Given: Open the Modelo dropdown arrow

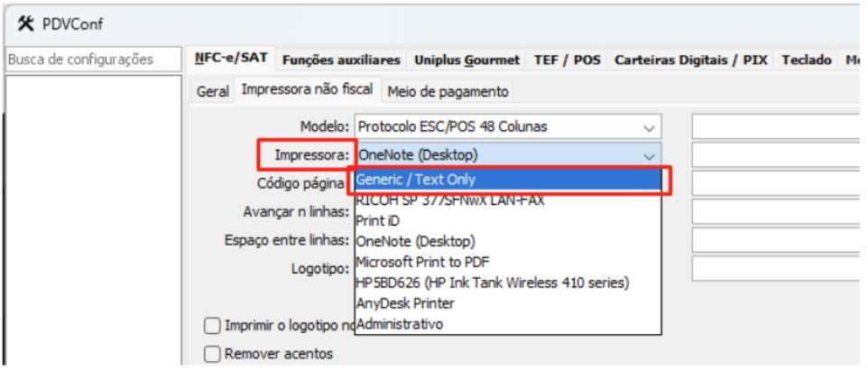Looking at the screenshot, I should click(x=649, y=127).
